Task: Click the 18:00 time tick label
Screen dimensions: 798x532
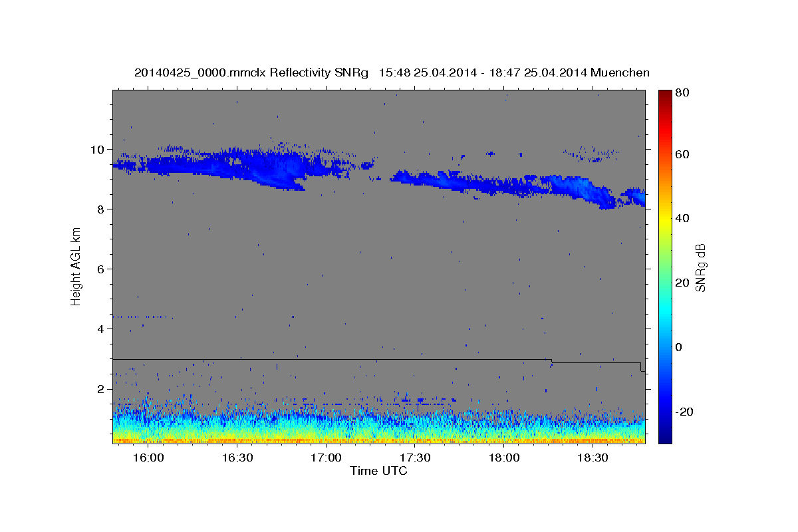Action: (504, 458)
